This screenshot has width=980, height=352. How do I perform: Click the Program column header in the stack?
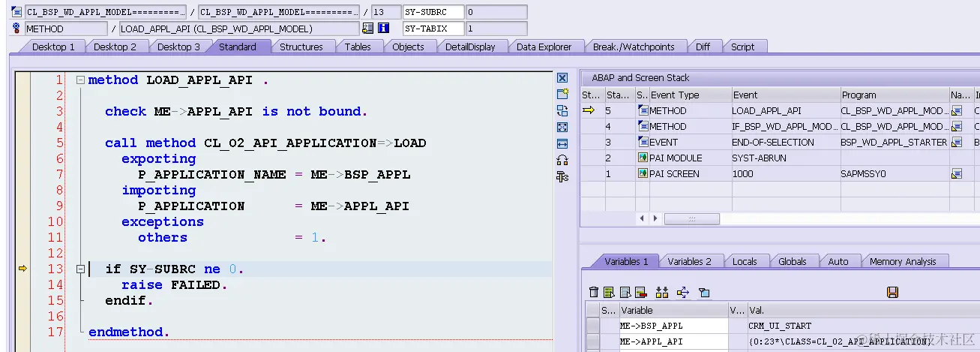tap(894, 95)
